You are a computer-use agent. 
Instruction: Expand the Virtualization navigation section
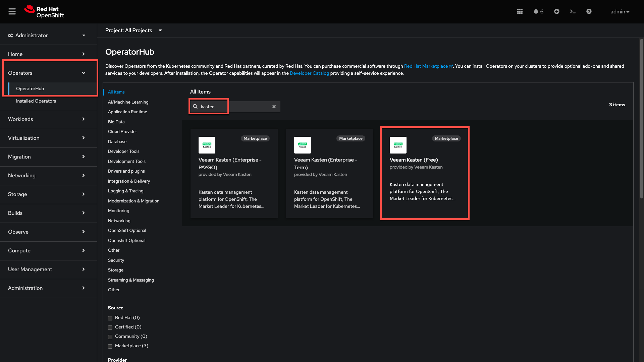tap(48, 138)
